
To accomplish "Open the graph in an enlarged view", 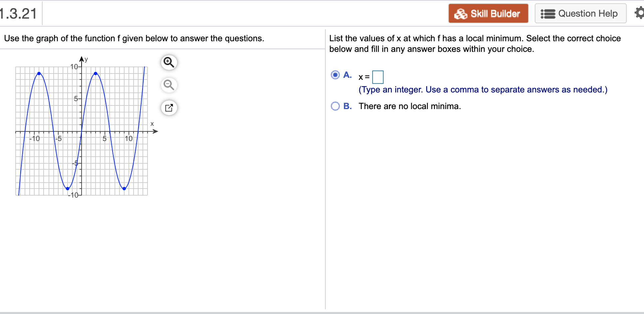I will [x=168, y=107].
